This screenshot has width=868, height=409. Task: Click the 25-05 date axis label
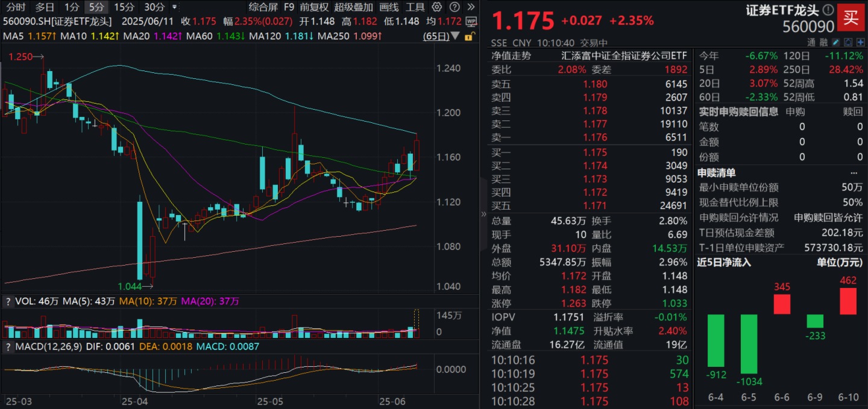point(270,401)
